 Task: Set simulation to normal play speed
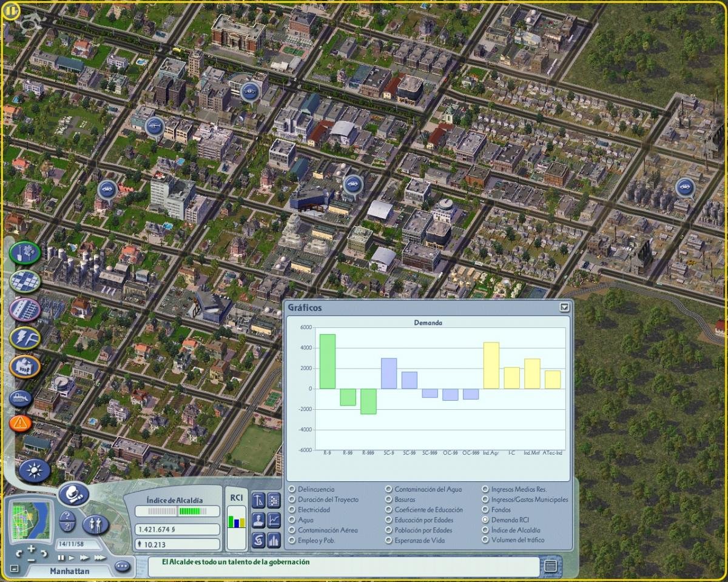[72, 557]
